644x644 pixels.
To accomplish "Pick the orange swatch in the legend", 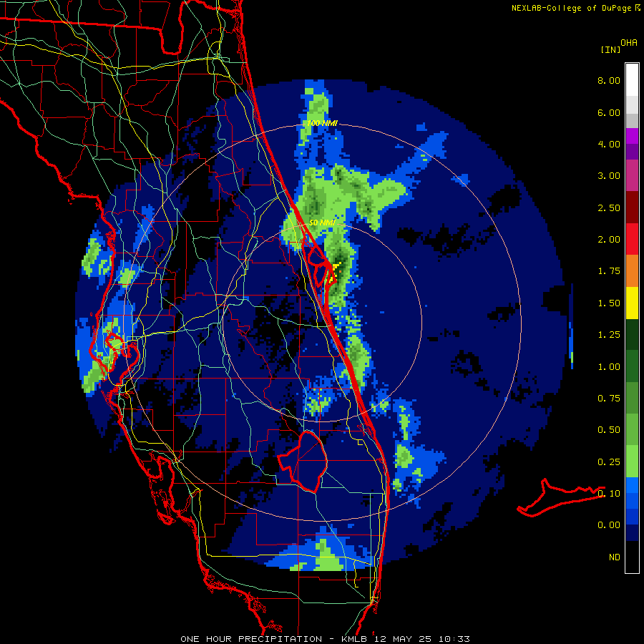I will coord(632,271).
